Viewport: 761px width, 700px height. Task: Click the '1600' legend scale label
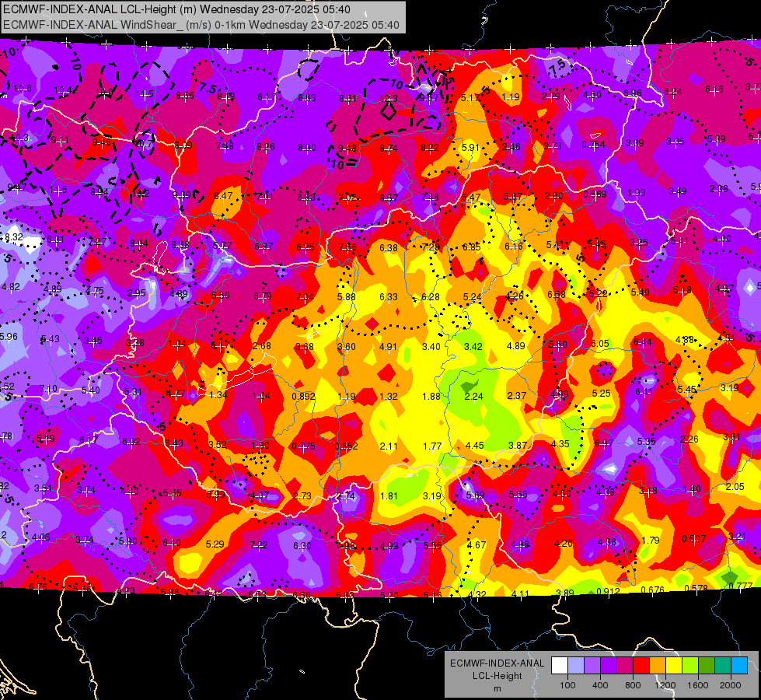(698, 685)
